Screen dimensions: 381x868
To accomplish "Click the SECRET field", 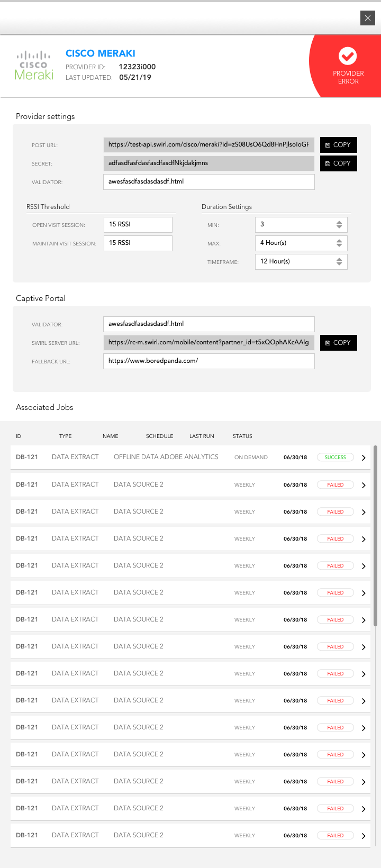I will point(209,163).
